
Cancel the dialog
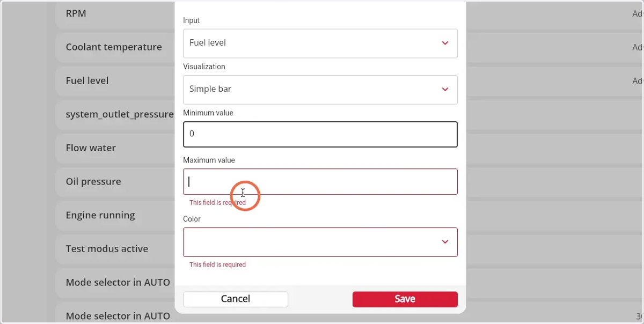pyautogui.click(x=236, y=299)
